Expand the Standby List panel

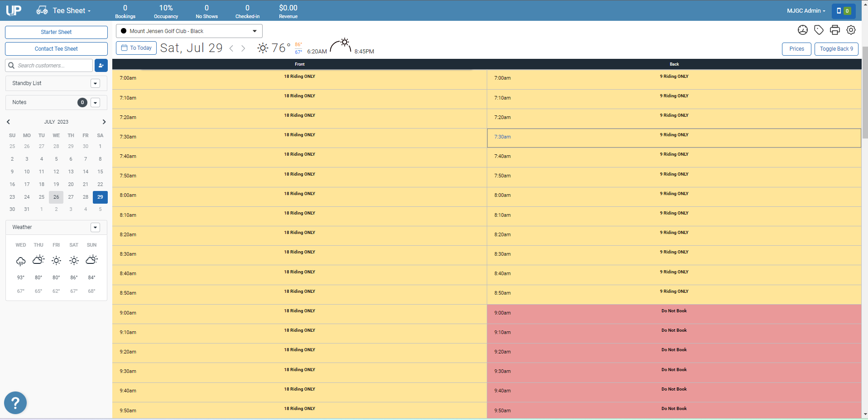pos(95,83)
